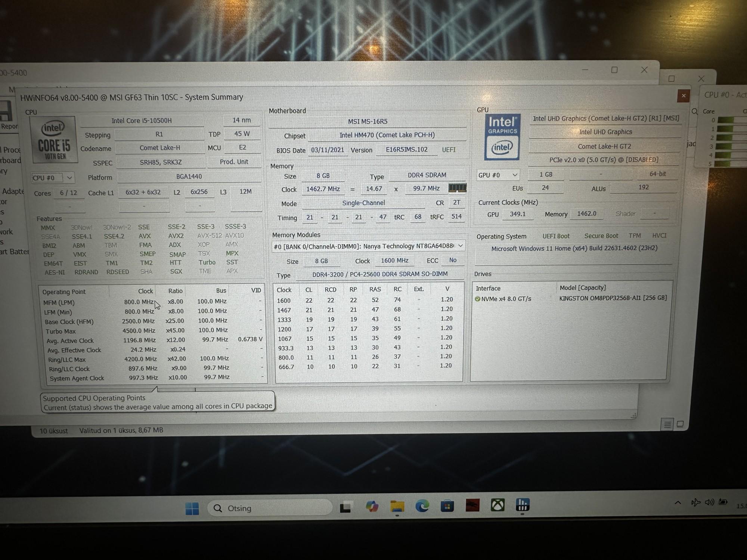747x560 pixels.
Task: Open the CPU #0 selector dropdown
Action: click(53, 178)
